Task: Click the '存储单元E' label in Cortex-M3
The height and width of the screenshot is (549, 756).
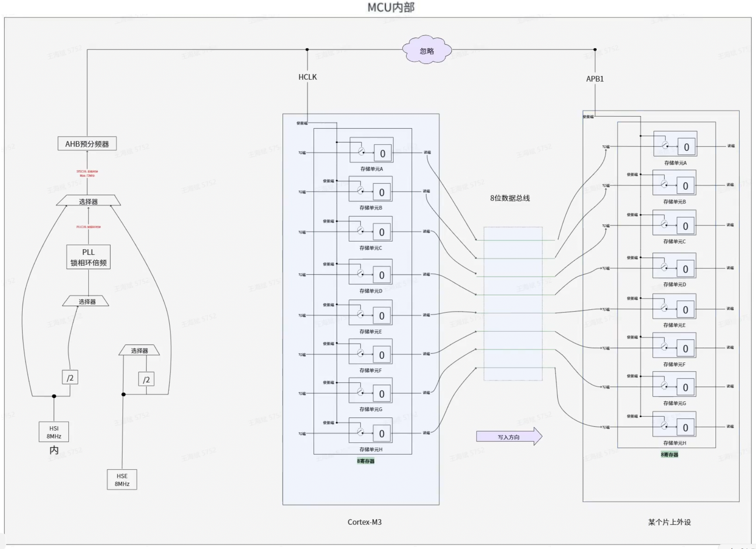Action: (371, 331)
